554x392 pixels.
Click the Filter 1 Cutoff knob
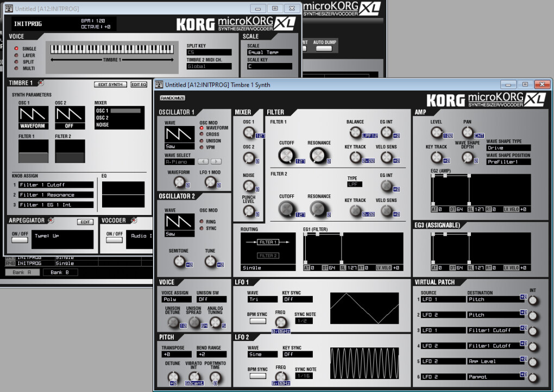tap(287, 155)
